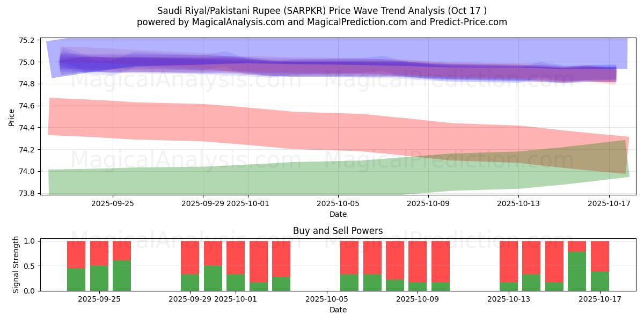
Task: Click the 0.5 signal strength tick label
Action: pyautogui.click(x=30, y=266)
